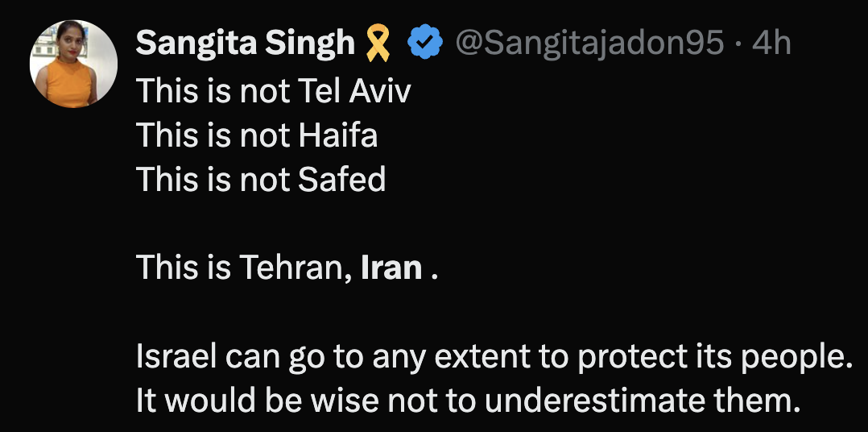Click the yellow ribbon emoji beside the name

pyautogui.click(x=379, y=44)
